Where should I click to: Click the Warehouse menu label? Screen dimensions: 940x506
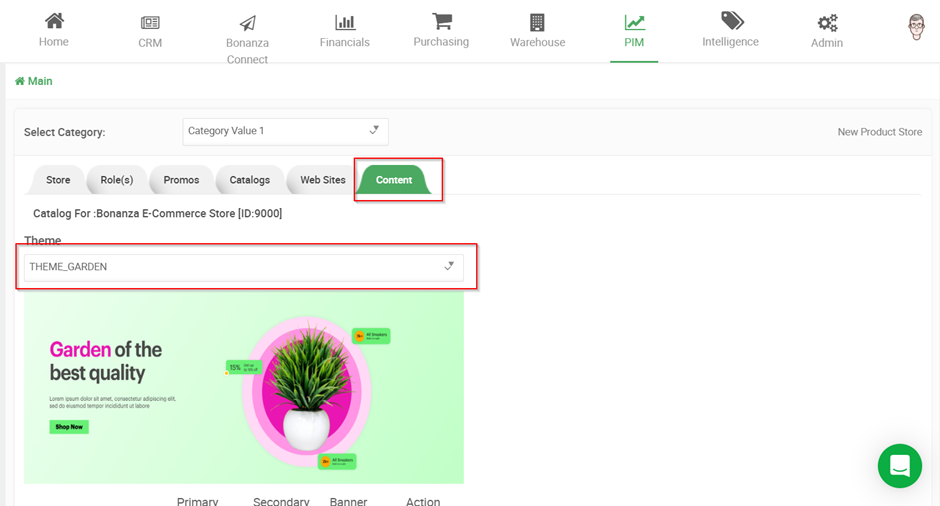538,43
